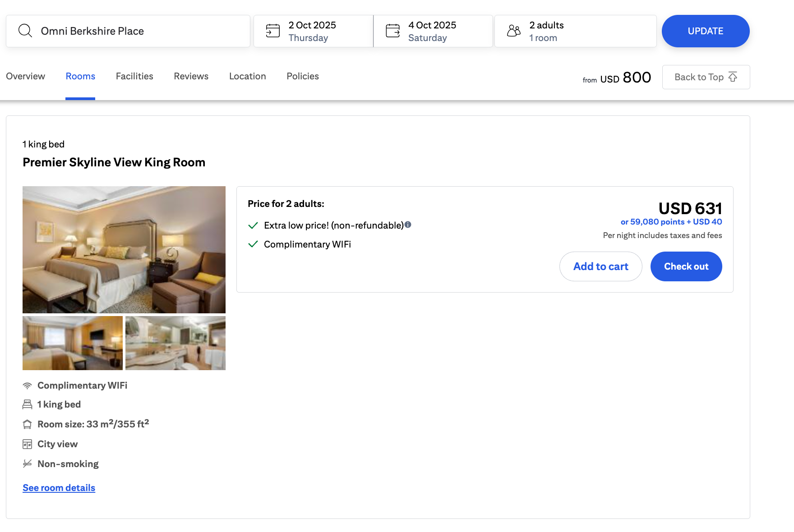Open the bathroom photo thumbnail
The image size is (794, 532).
(x=175, y=343)
